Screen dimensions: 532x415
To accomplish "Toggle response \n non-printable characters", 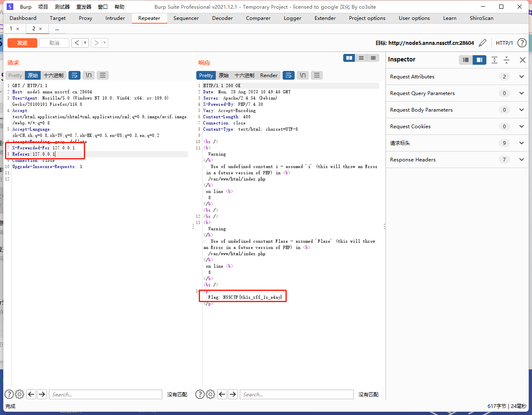I will pyautogui.click(x=303, y=75).
